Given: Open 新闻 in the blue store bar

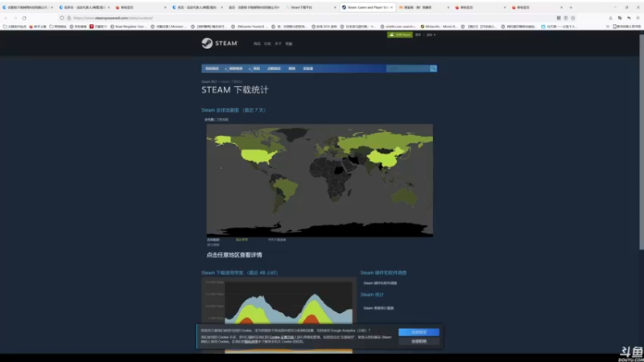Looking at the screenshot, I should click(x=292, y=68).
